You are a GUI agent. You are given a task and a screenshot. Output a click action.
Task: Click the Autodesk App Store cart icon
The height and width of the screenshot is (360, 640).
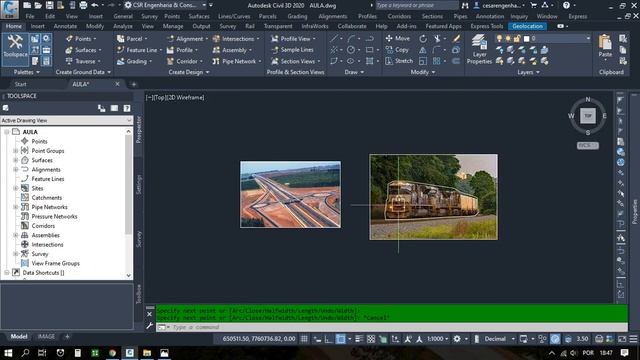533,5
